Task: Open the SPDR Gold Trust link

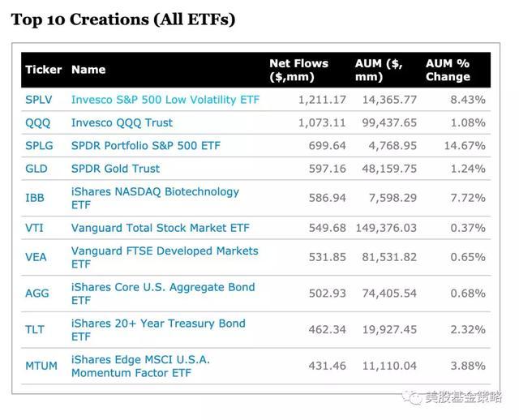Action: coord(115,169)
